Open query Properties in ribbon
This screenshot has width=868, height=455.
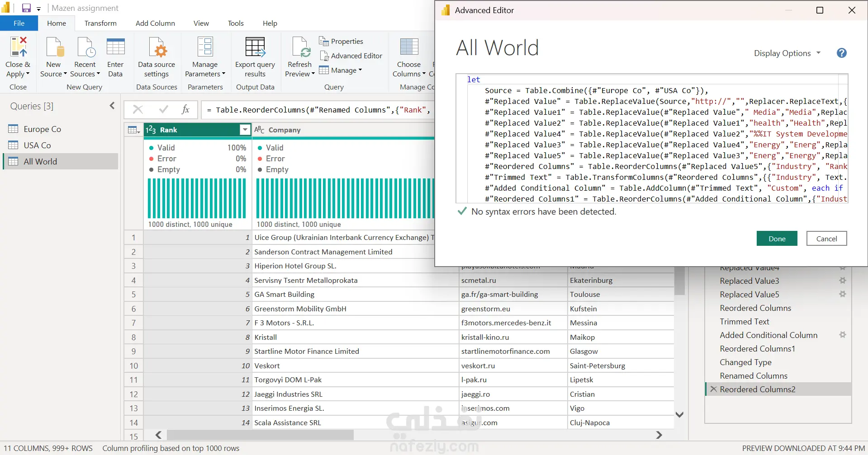click(x=341, y=41)
